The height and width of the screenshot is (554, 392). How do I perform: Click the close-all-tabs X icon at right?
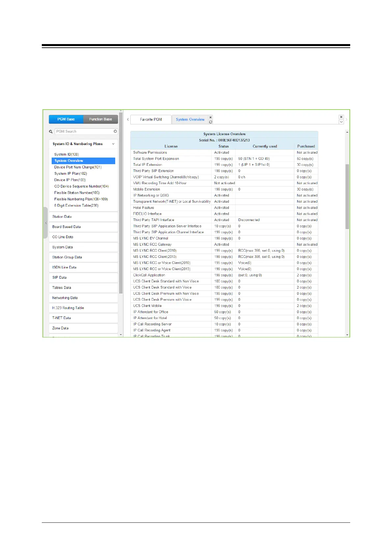click(341, 117)
